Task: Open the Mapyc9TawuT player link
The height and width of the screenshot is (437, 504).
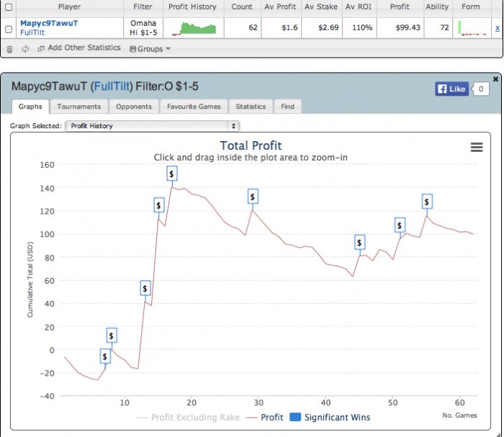Action: click(49, 24)
